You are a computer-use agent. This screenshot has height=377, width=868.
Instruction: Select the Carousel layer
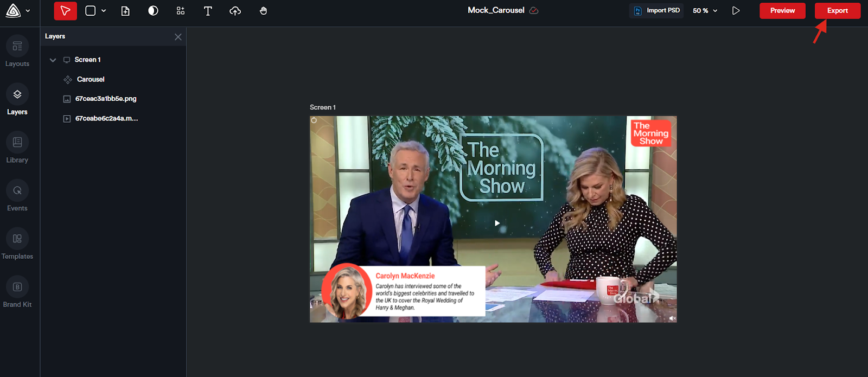coord(91,80)
